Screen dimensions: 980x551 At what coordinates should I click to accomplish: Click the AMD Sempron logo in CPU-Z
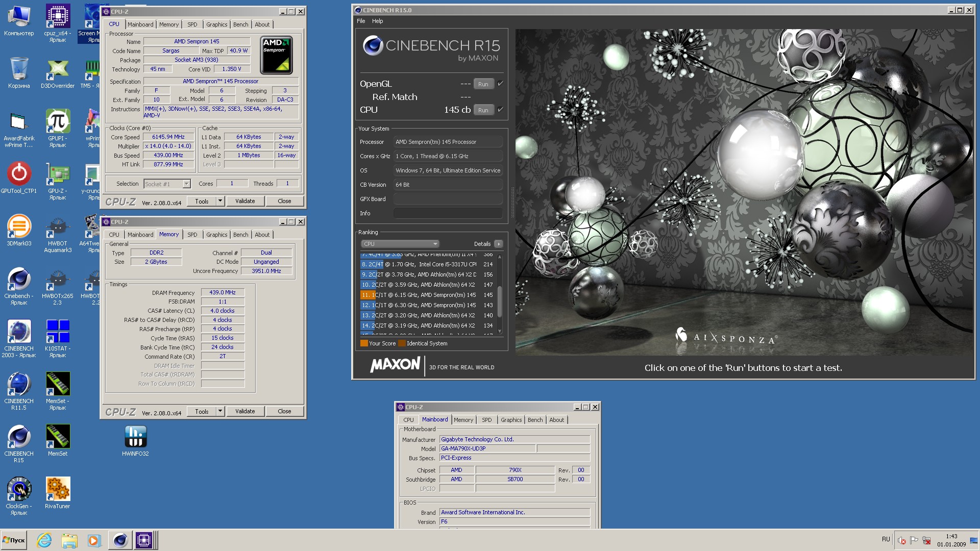(x=276, y=55)
